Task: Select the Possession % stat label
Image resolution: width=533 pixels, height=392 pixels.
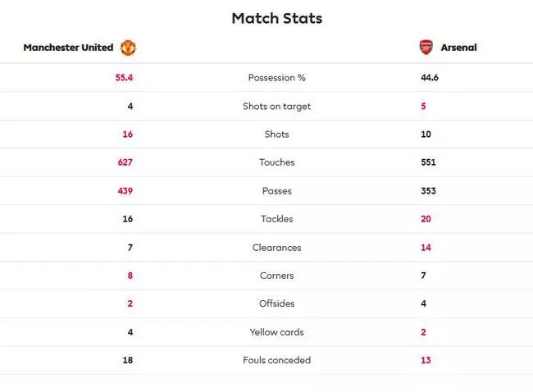Action: pos(276,78)
